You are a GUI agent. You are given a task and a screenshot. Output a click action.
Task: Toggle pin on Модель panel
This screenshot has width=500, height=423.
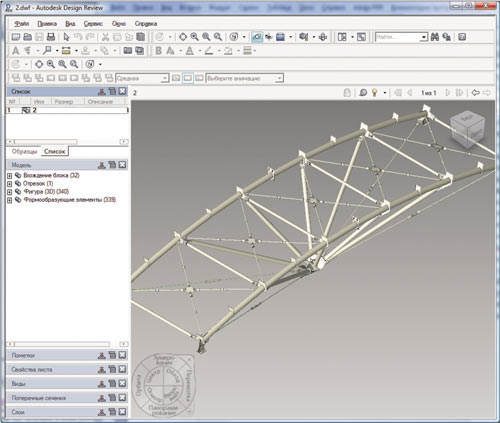(102, 165)
